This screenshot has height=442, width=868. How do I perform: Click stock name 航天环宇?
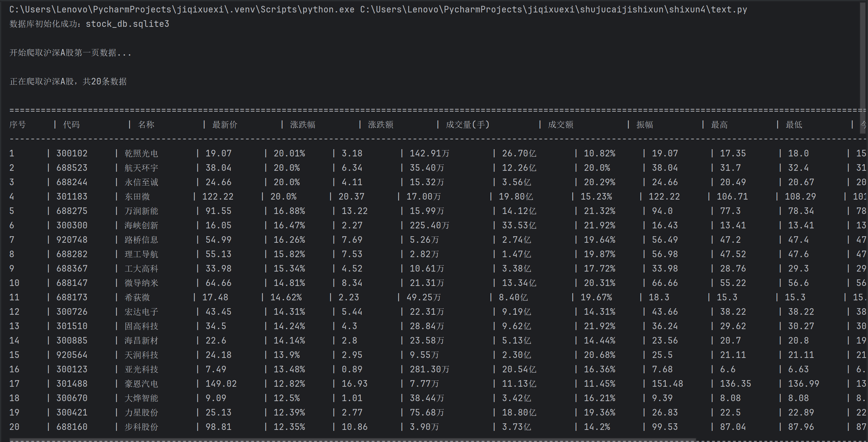141,168
